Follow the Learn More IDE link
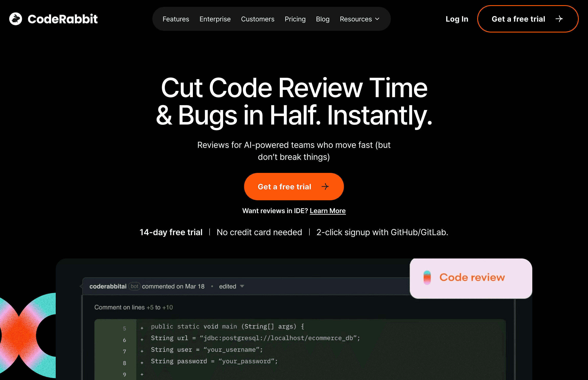588x380 pixels. coord(327,211)
